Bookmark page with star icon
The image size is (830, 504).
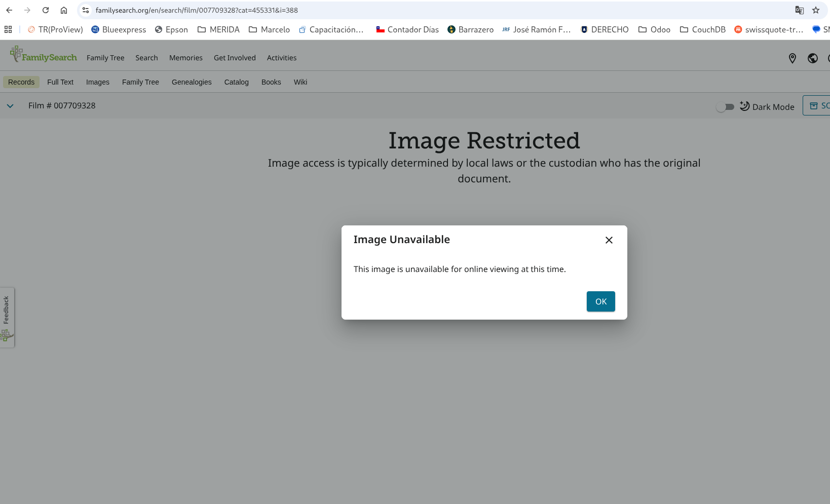pyautogui.click(x=816, y=10)
